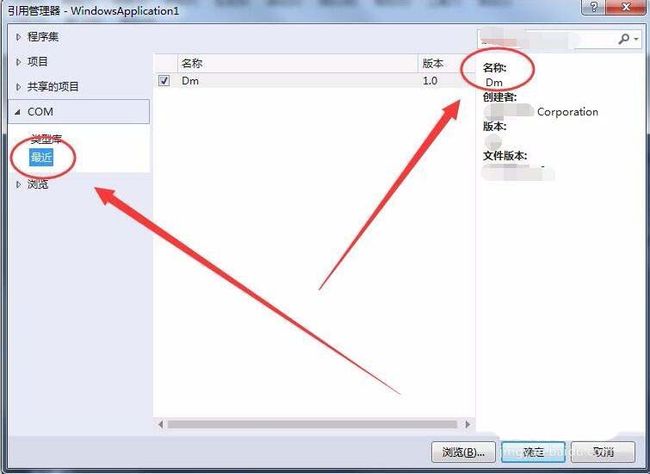Image resolution: width=650 pixels, height=474 pixels.
Task: Uncheck the Dm reference checkbox
Action: click(x=164, y=80)
